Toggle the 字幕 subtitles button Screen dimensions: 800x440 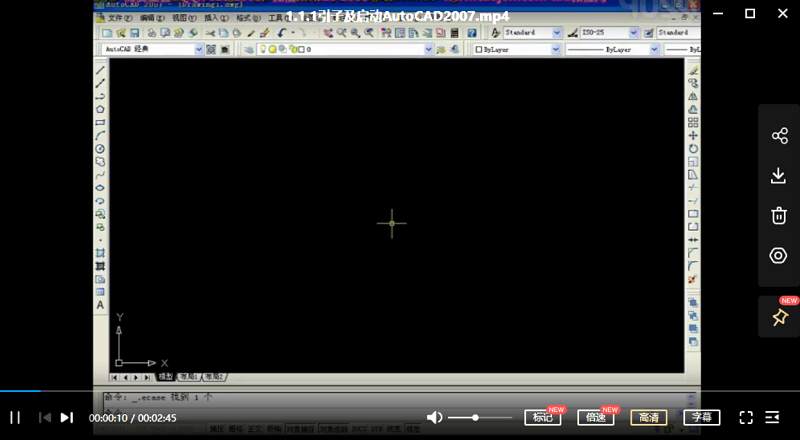[701, 417]
